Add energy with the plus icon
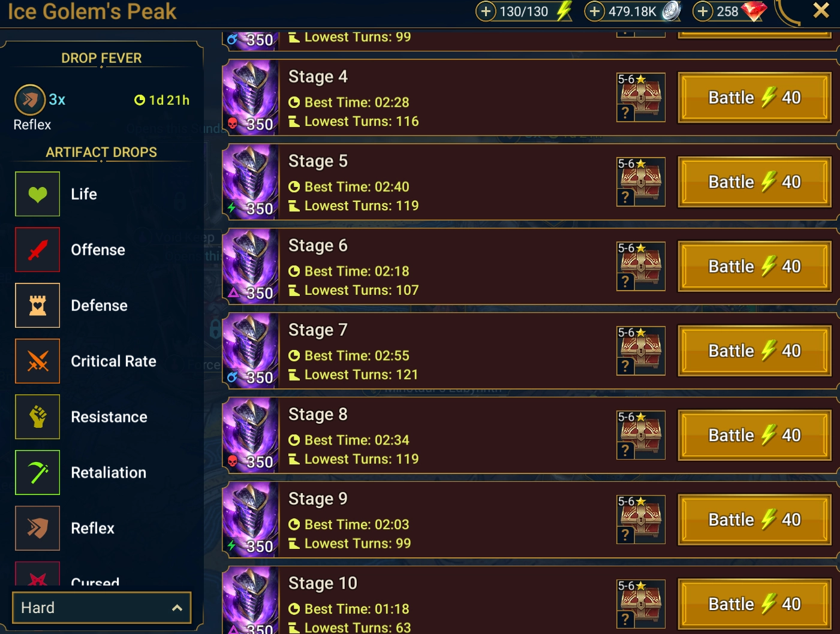Image resolution: width=840 pixels, height=634 pixels. (x=486, y=11)
